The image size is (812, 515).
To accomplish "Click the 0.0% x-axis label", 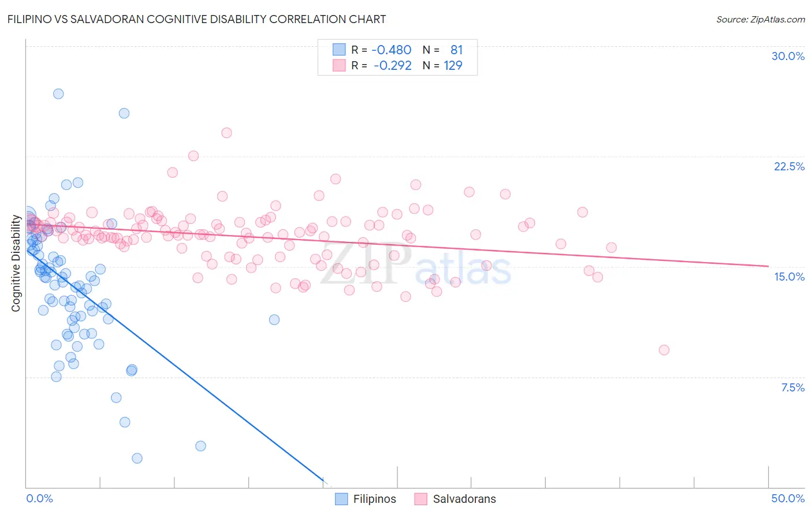I will point(39,498).
